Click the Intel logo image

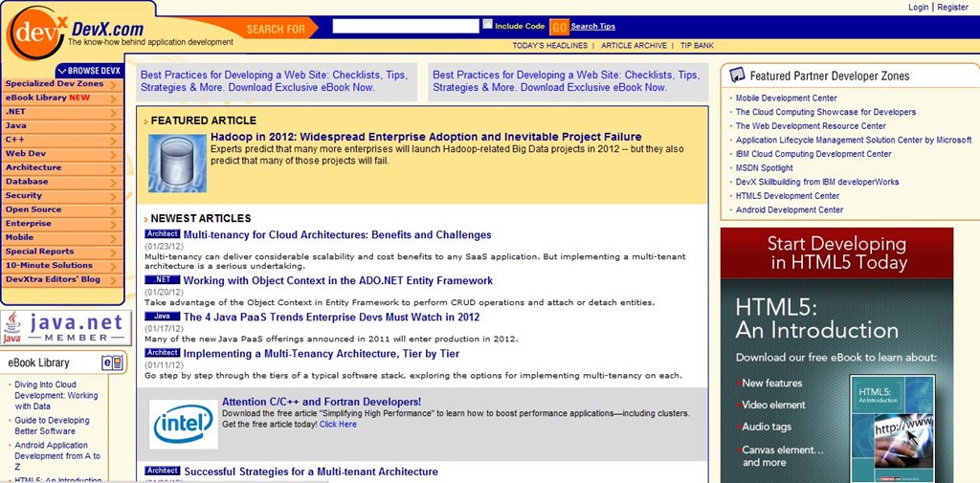[x=183, y=425]
